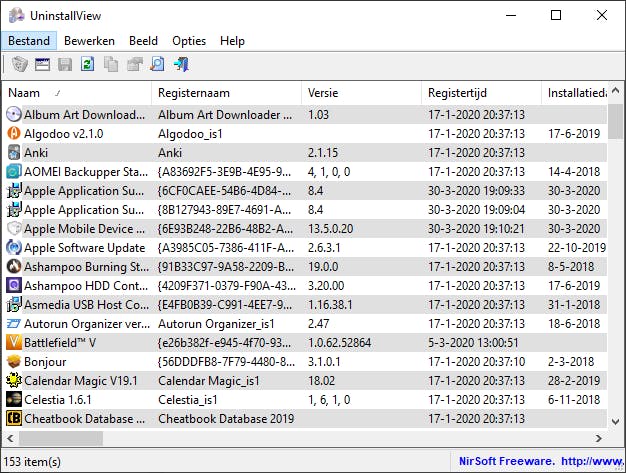The width and height of the screenshot is (626, 473).
Task: Click the Exit door toolbar icon
Action: [181, 65]
